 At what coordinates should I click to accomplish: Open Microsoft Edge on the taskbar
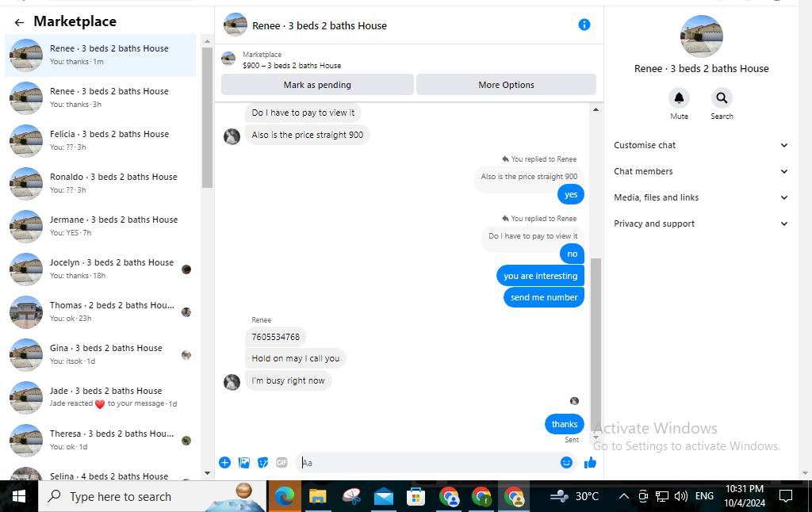pyautogui.click(x=285, y=497)
